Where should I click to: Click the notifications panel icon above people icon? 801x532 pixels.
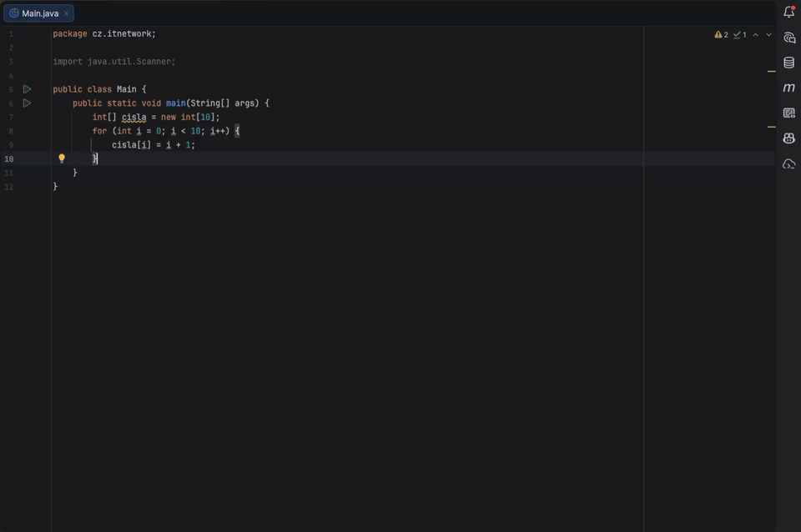click(788, 113)
